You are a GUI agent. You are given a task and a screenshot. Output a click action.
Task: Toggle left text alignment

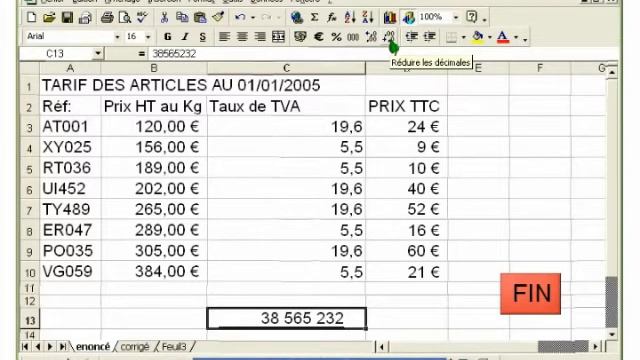(224, 37)
